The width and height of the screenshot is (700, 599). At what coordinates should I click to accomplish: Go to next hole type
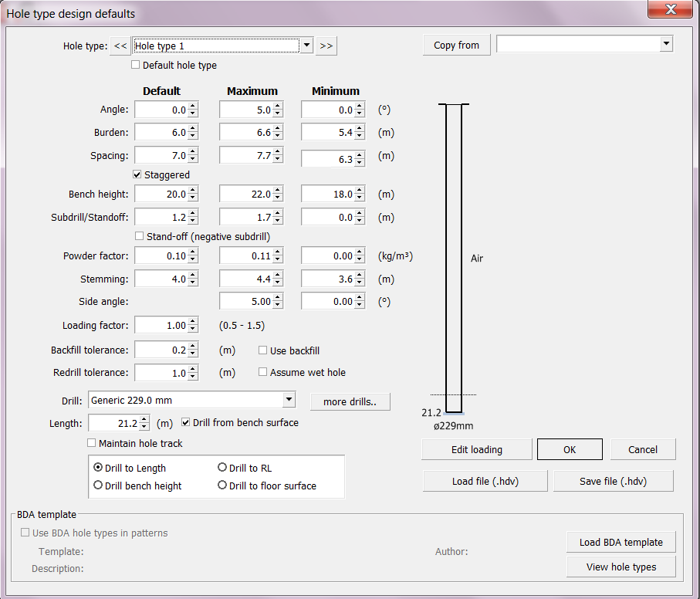click(x=326, y=46)
